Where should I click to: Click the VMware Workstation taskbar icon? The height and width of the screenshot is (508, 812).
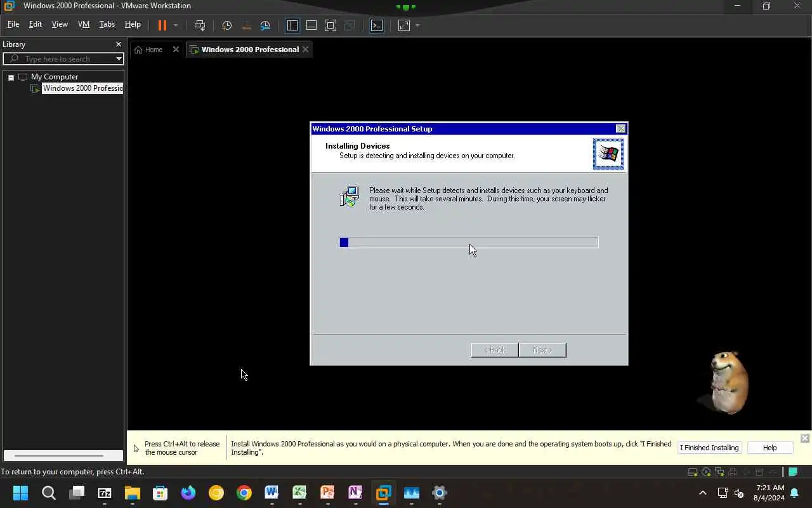click(383, 493)
